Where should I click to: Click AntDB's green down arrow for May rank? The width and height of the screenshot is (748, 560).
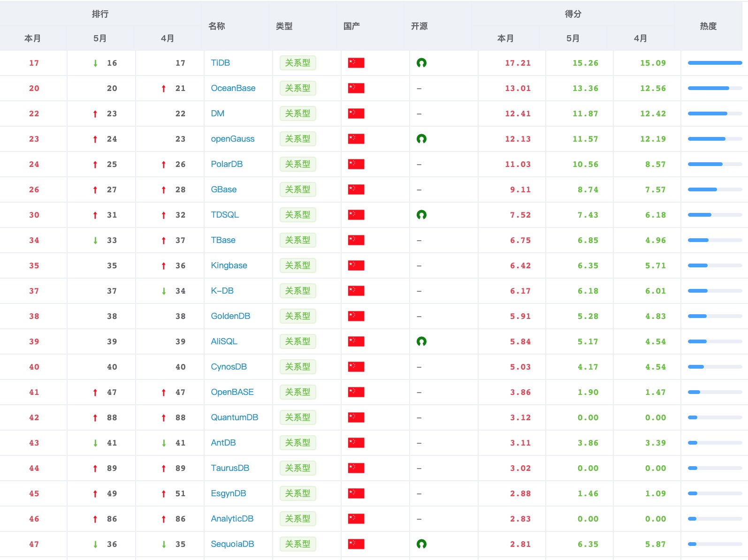95,443
